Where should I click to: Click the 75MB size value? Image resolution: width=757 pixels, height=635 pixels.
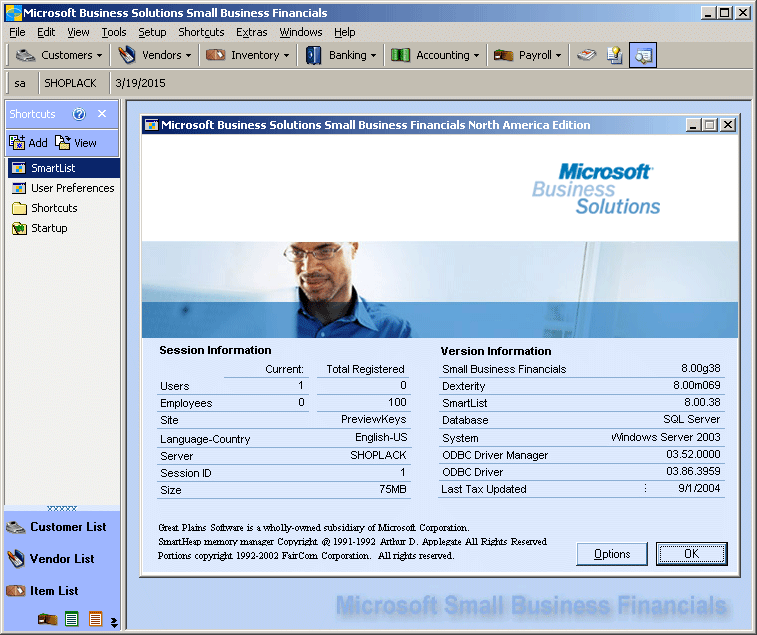point(393,489)
